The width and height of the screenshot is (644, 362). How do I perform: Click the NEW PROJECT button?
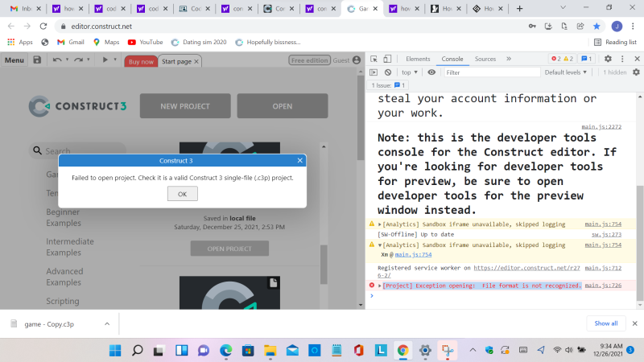pyautogui.click(x=185, y=106)
